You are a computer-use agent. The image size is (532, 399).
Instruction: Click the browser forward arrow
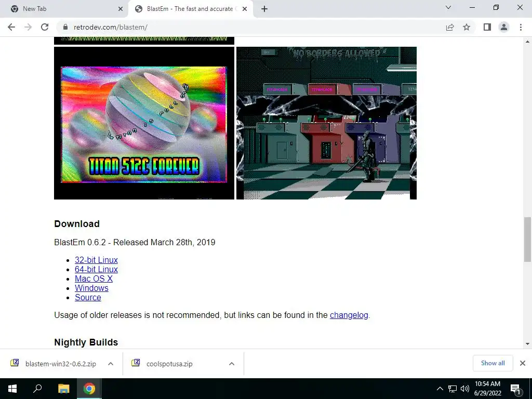pos(28,27)
